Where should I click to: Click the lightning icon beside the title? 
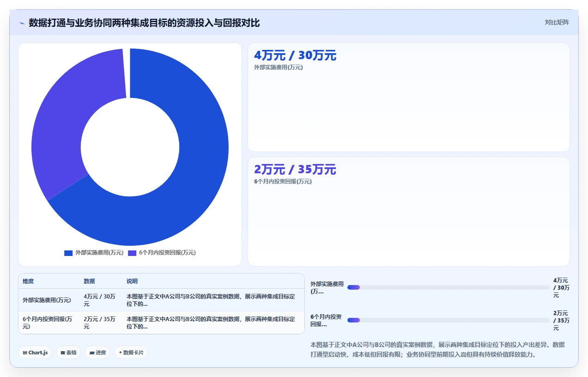coord(22,23)
